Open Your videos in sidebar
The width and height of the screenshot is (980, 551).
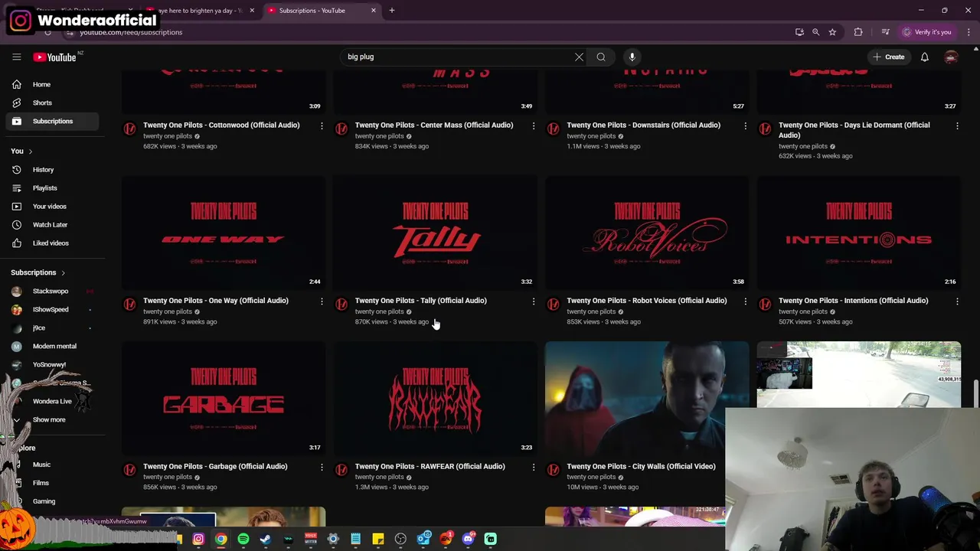(52, 207)
